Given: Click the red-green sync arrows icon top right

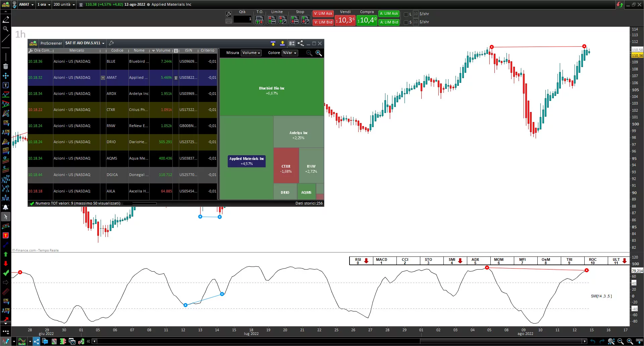Looking at the screenshot, I should click(x=620, y=5).
